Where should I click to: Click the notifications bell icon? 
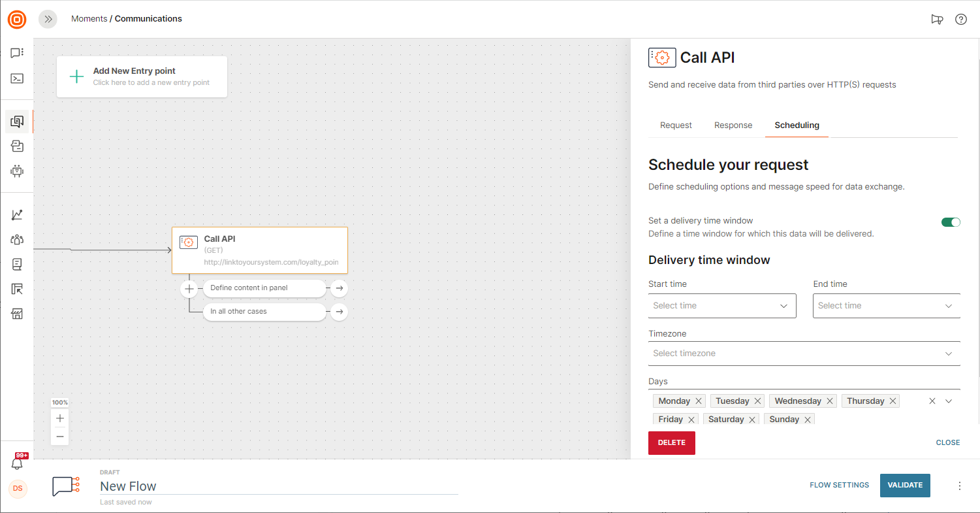tap(18, 463)
